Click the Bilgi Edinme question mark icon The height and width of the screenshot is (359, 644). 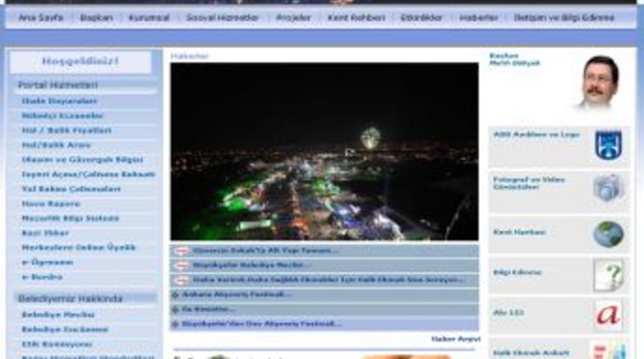(608, 275)
